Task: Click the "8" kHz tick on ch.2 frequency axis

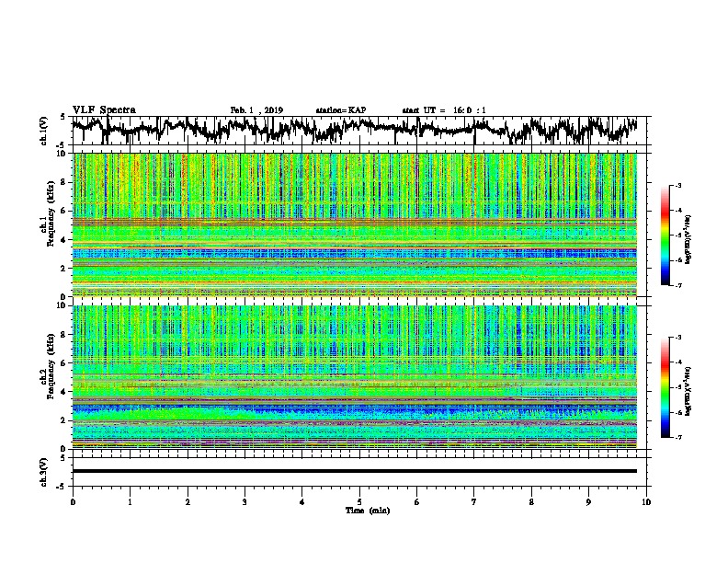Action: (65, 335)
